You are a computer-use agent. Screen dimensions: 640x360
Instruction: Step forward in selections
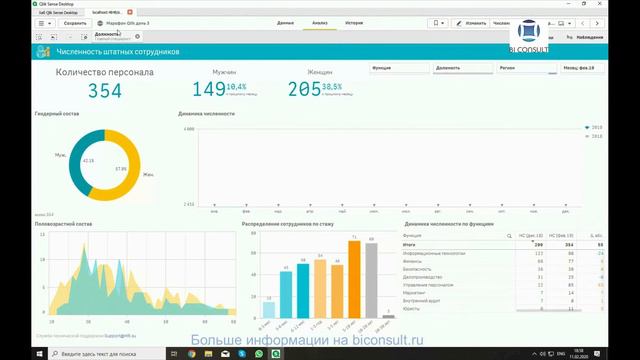(x=70, y=37)
